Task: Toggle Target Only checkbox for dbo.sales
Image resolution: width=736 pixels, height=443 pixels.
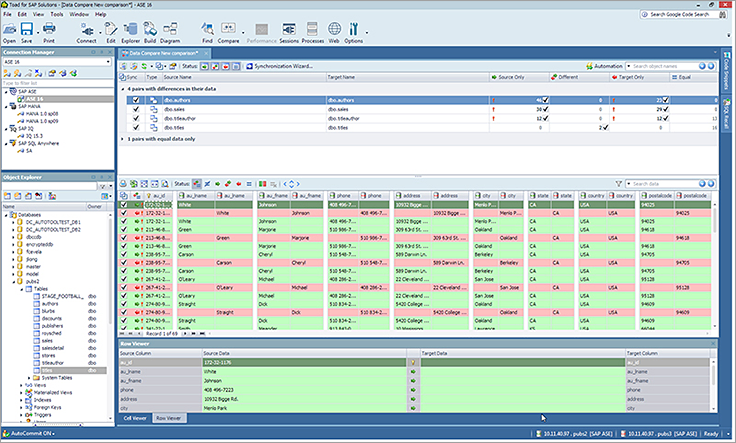Action: [x=666, y=109]
